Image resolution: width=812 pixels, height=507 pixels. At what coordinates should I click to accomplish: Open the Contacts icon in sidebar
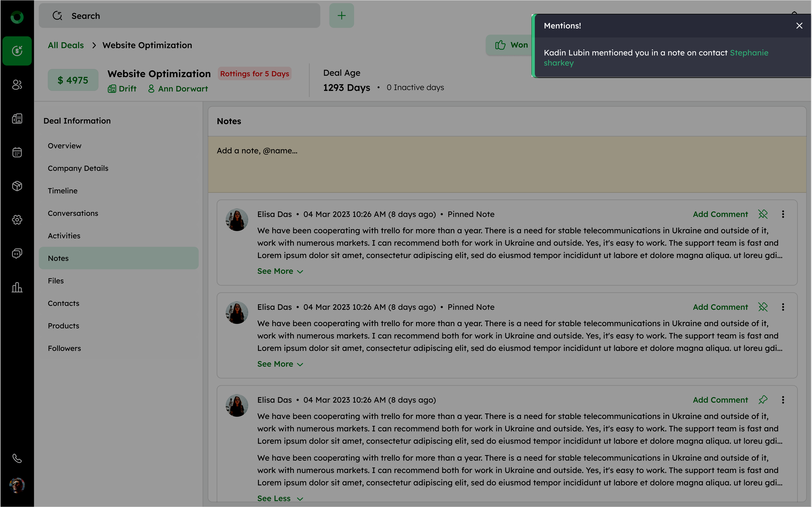pyautogui.click(x=17, y=85)
